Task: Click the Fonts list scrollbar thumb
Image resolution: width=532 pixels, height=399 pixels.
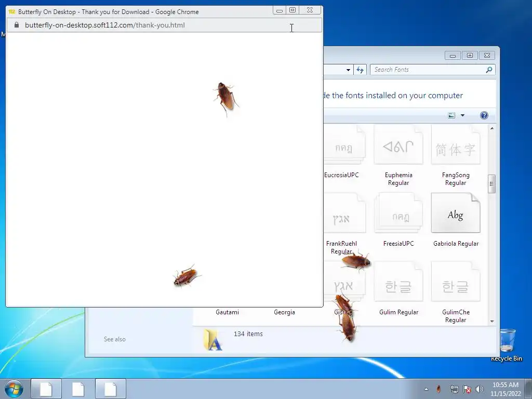Action: (x=491, y=184)
